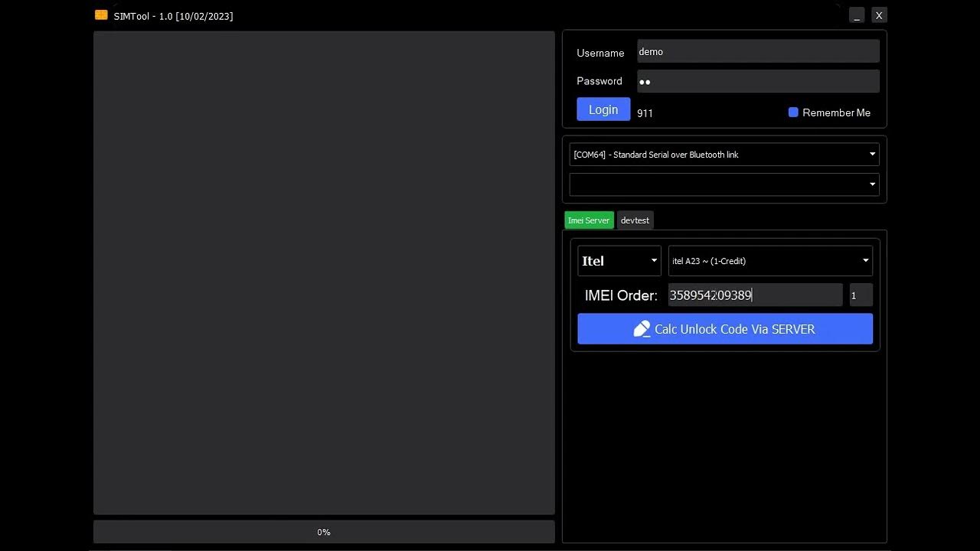Click the Login button
This screenshot has height=551, width=980.
coord(603,109)
